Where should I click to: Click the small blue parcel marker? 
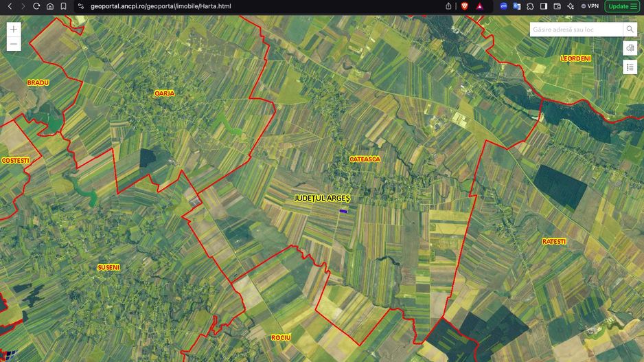(x=343, y=212)
